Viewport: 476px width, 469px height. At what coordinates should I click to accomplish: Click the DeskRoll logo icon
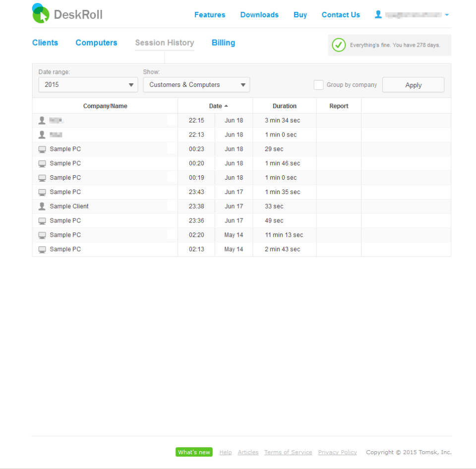coord(41,13)
